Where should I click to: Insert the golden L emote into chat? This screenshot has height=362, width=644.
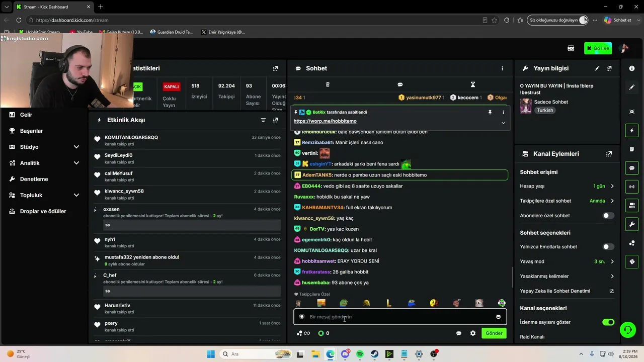coord(388,303)
